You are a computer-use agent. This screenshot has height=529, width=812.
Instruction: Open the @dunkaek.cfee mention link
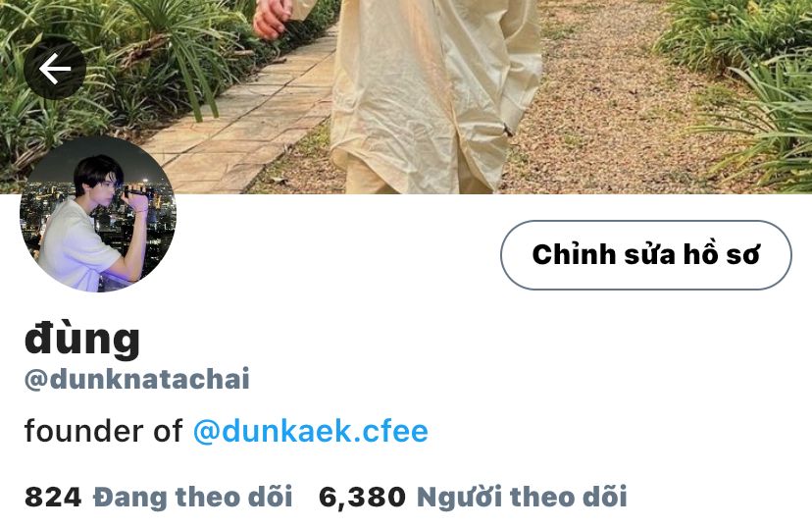(x=310, y=432)
